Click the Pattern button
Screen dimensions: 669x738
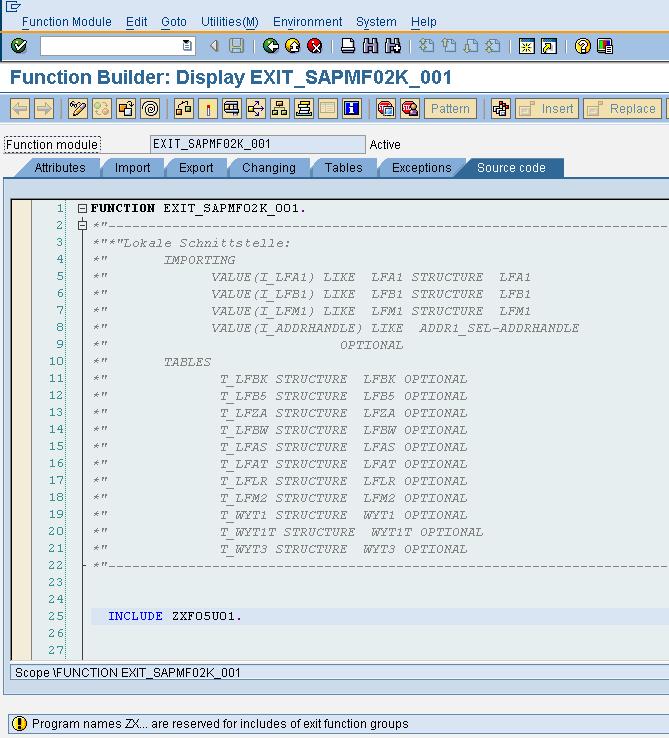click(451, 109)
